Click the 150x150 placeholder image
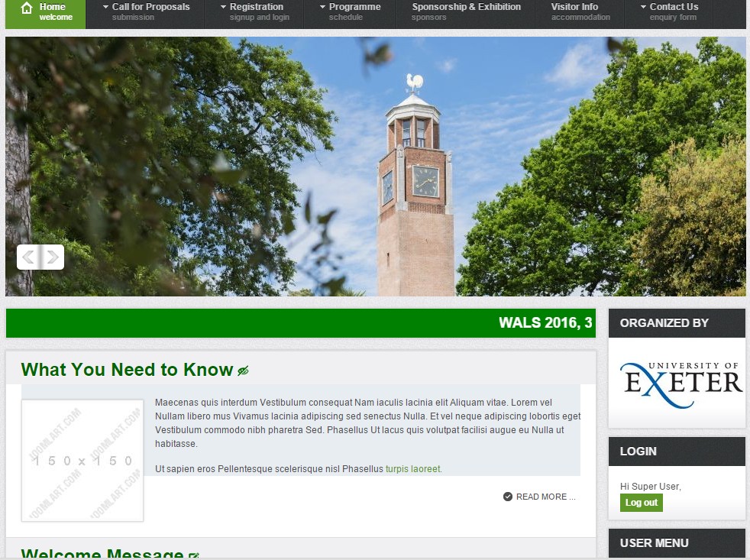The width and height of the screenshot is (750, 560). coord(82,461)
